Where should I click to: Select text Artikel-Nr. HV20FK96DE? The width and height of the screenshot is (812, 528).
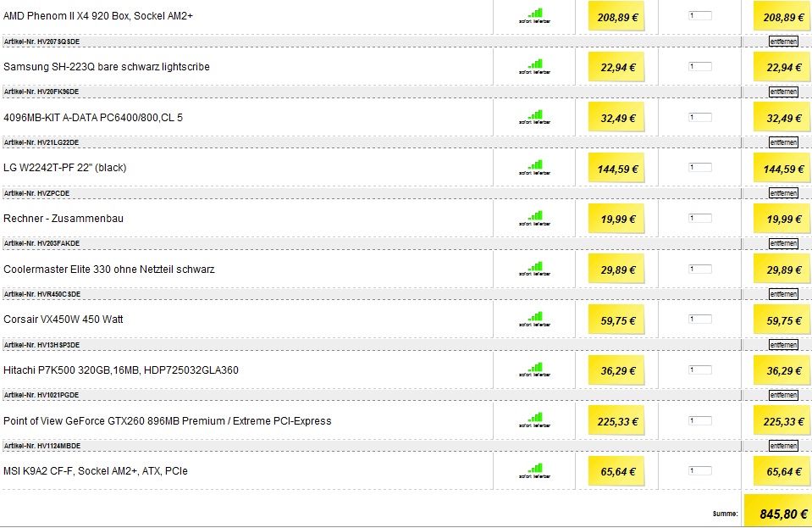pos(41,92)
